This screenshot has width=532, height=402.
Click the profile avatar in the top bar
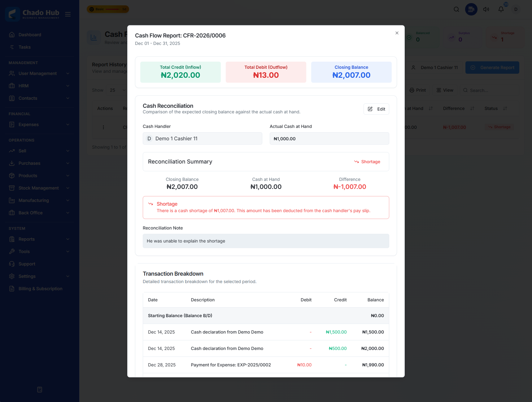(516, 9)
